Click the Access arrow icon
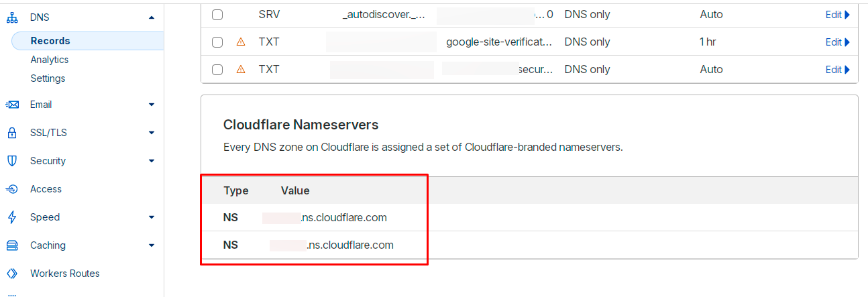Image resolution: width=868 pixels, height=297 pixels. 11,189
